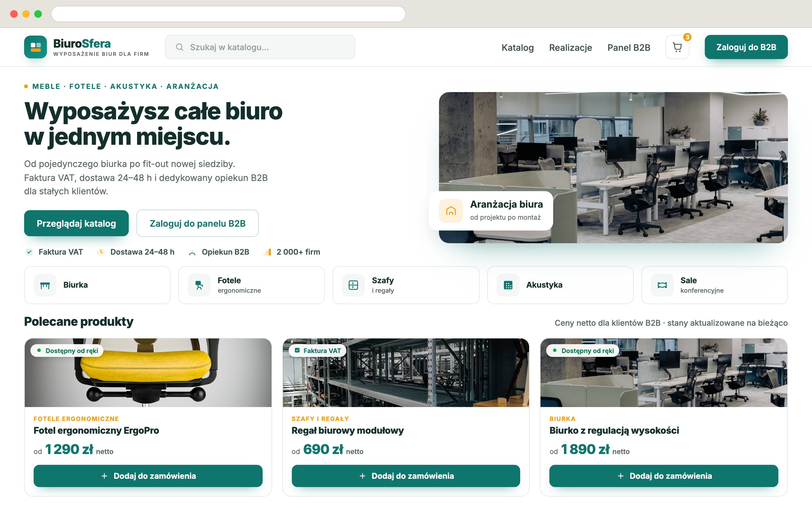
Task: Open the shopping cart icon
Action: pyautogui.click(x=677, y=47)
